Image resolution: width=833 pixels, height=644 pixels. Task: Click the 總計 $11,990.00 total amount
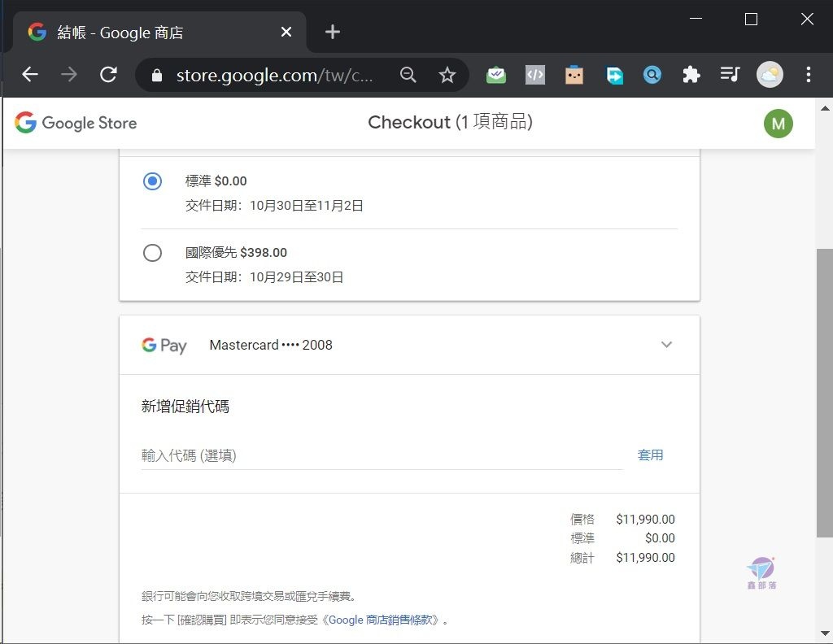point(622,558)
